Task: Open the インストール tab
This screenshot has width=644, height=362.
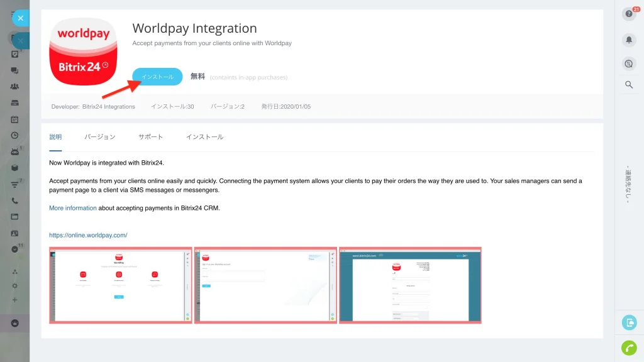Action: 204,137
